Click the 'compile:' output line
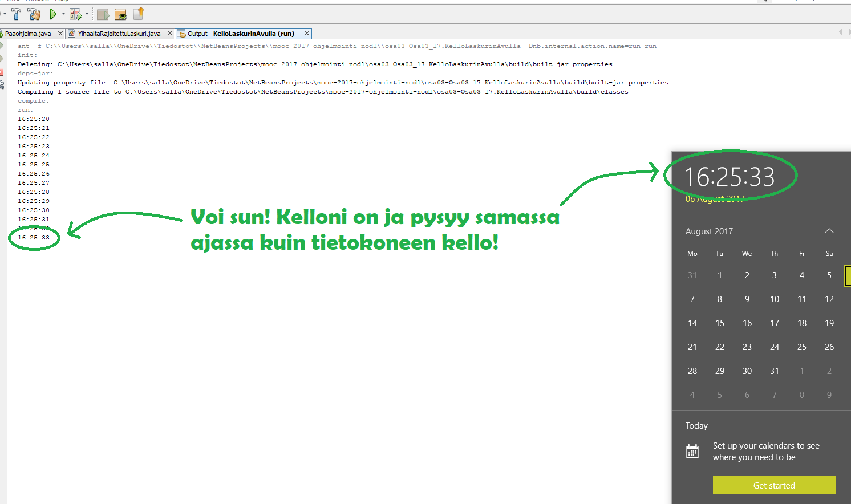 (x=34, y=101)
